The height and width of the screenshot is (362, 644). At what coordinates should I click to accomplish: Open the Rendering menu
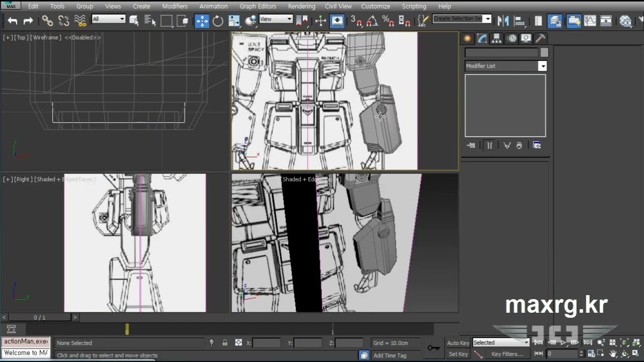[301, 6]
